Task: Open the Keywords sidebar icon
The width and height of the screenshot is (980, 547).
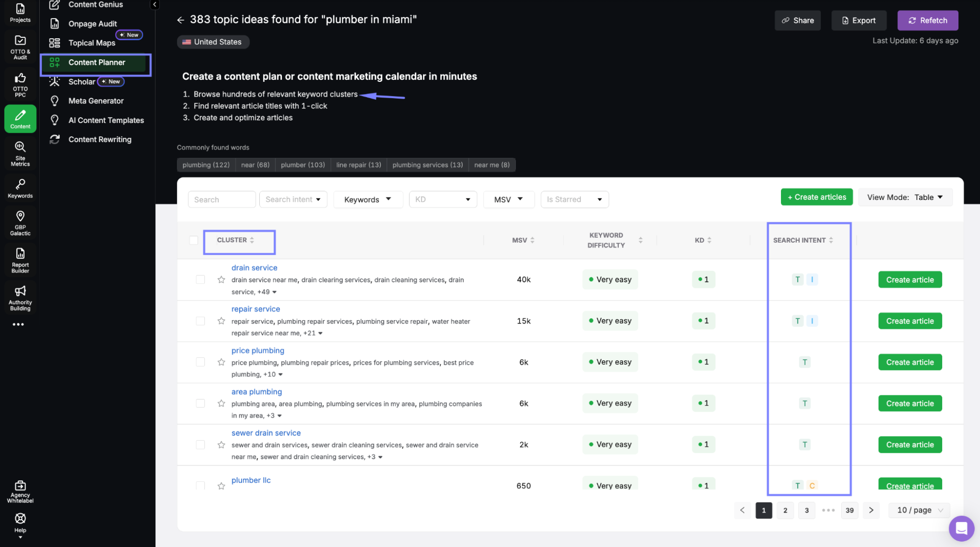Action: (20, 188)
